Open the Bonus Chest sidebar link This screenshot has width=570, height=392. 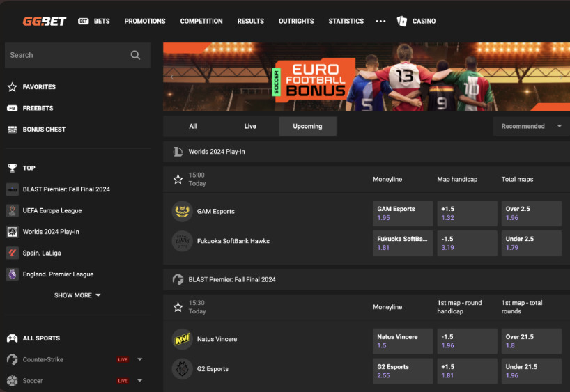(x=44, y=130)
